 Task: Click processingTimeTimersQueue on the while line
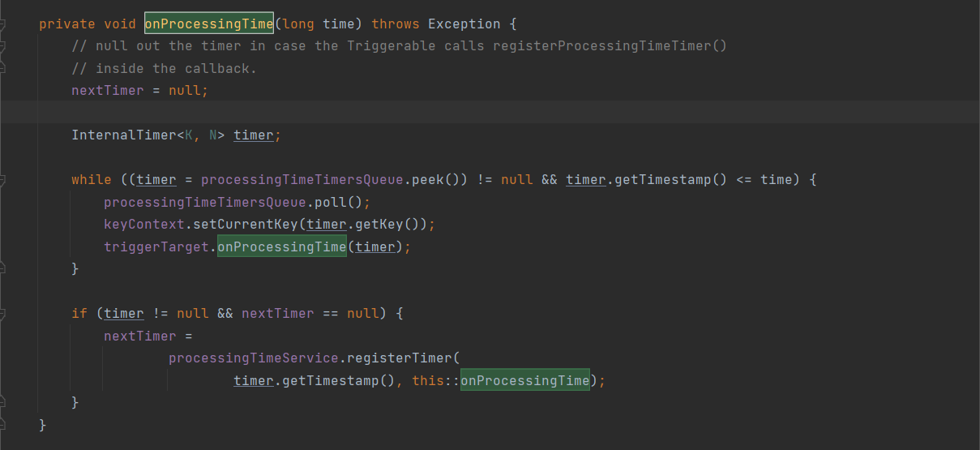302,179
